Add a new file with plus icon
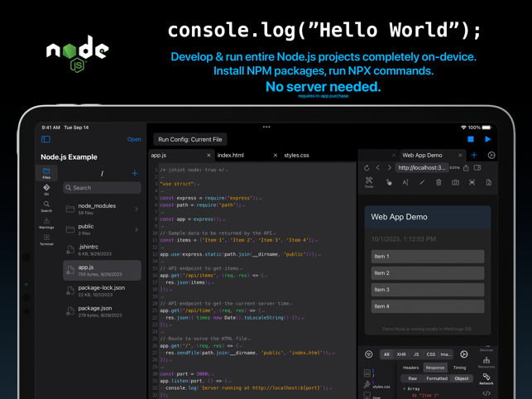 [x=135, y=173]
